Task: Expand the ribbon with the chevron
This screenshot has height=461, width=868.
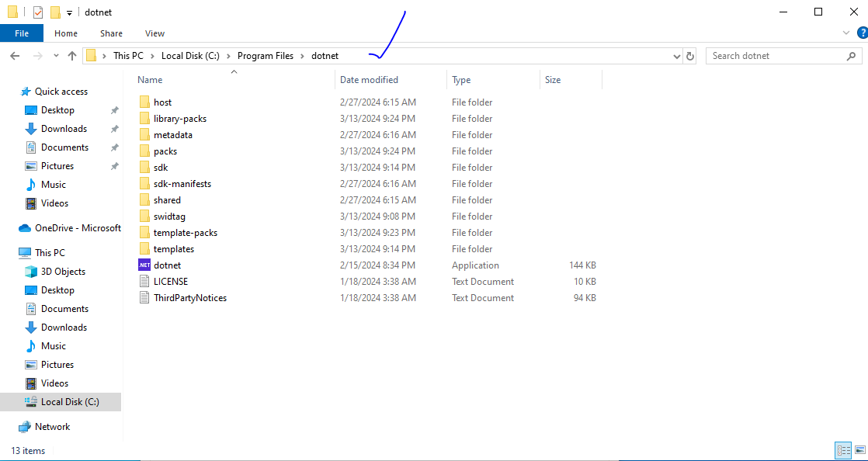Action: [x=845, y=33]
